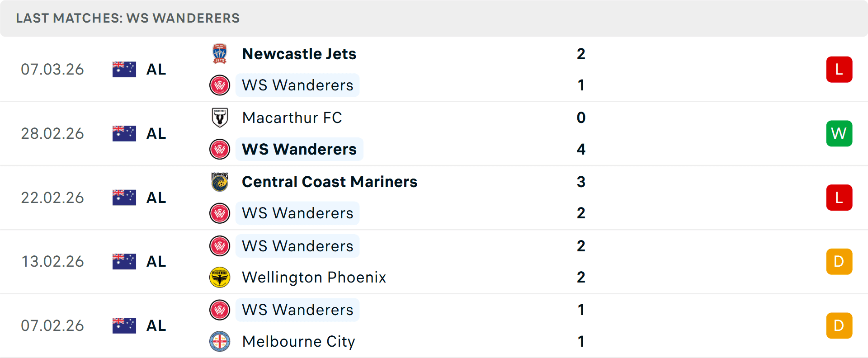This screenshot has width=868, height=358.
Task: Click the score 4 in the Macarthur match
Action: click(x=581, y=149)
